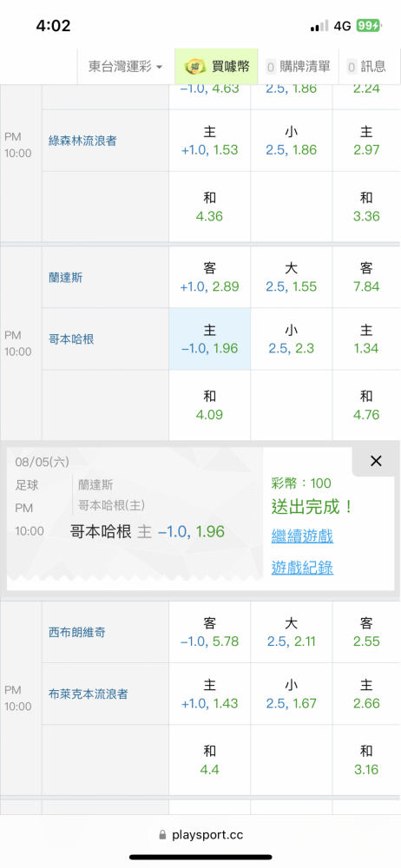Open the 購牌清單 tab

(x=298, y=67)
